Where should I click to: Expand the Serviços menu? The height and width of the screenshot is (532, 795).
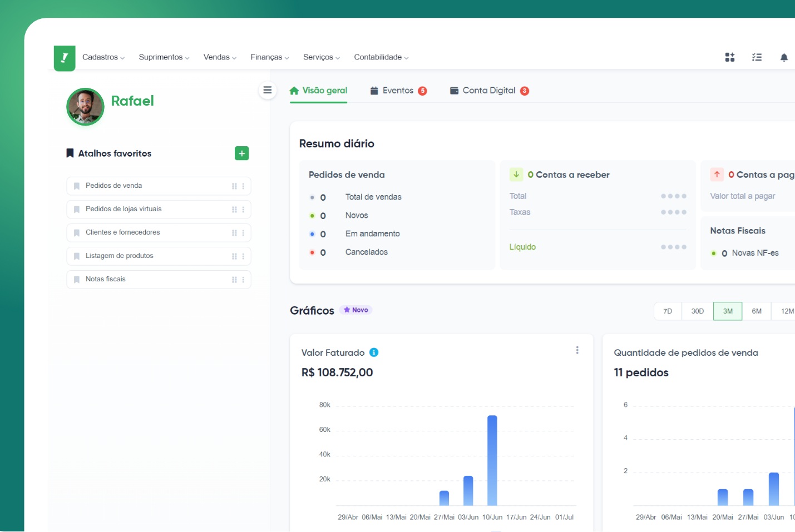(x=322, y=57)
